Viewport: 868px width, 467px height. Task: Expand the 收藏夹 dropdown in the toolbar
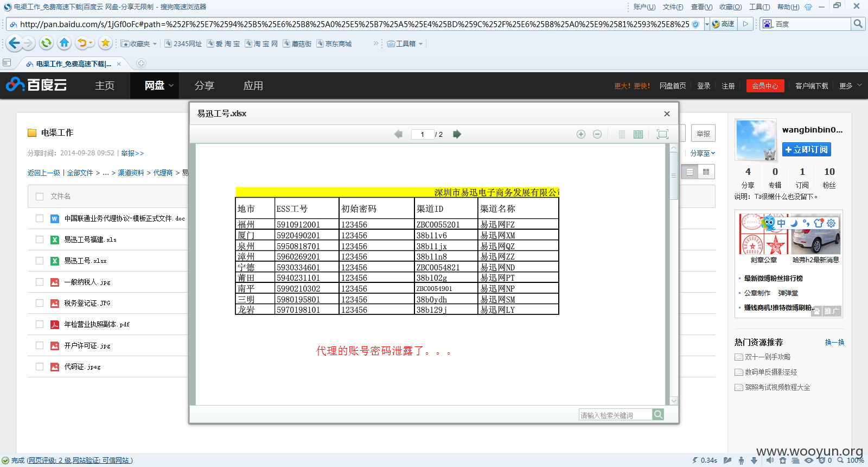[x=155, y=43]
